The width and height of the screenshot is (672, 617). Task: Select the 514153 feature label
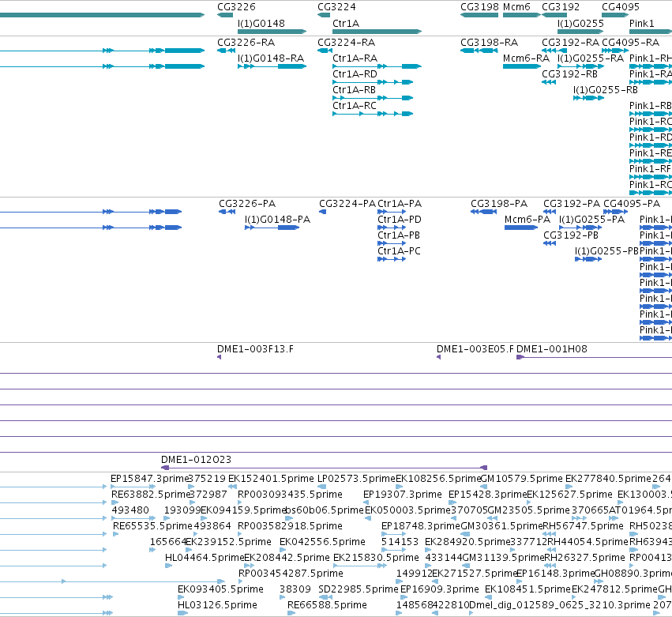[x=400, y=542]
